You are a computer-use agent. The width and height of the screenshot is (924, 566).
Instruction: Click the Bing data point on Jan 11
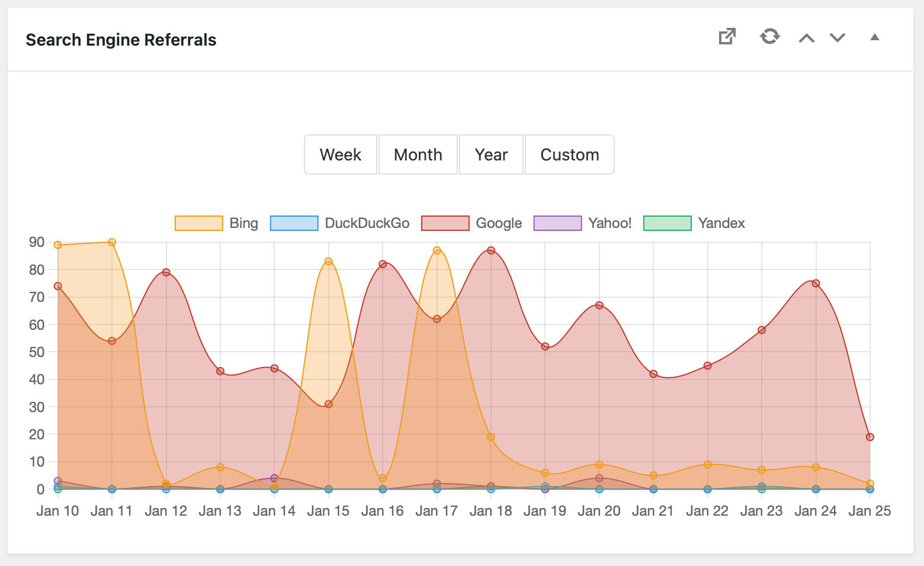112,242
